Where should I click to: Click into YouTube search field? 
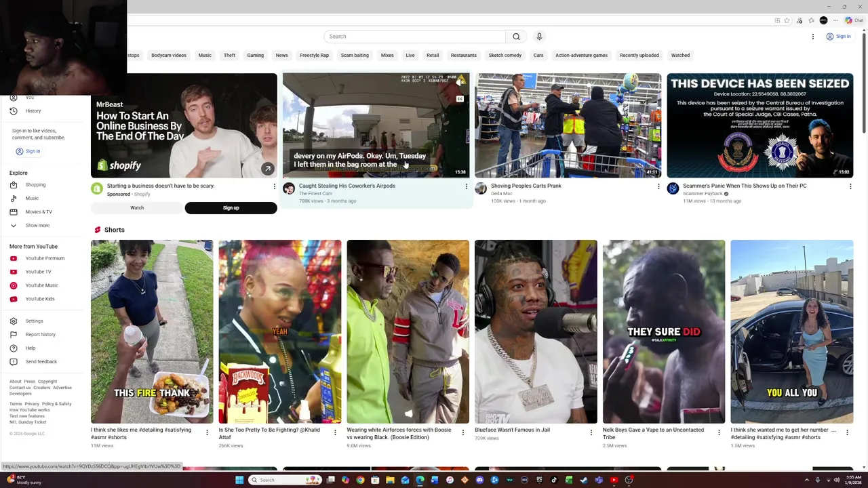[415, 37]
